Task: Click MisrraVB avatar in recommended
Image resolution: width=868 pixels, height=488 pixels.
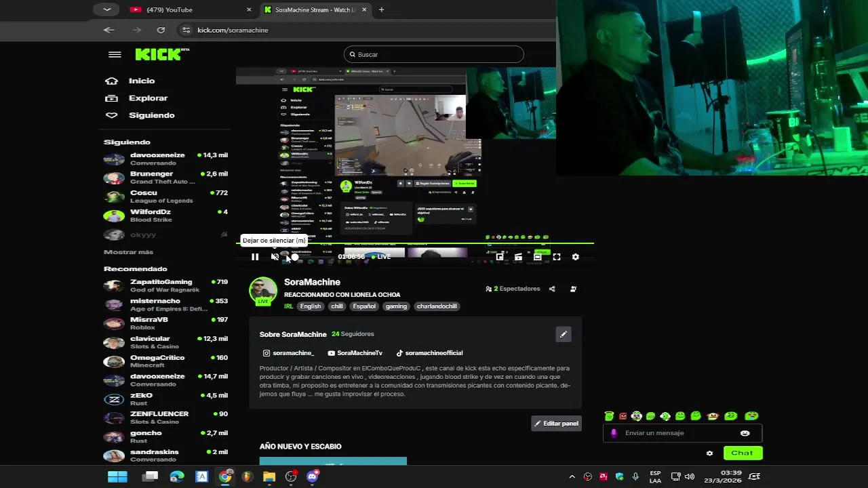Action: 114,323
